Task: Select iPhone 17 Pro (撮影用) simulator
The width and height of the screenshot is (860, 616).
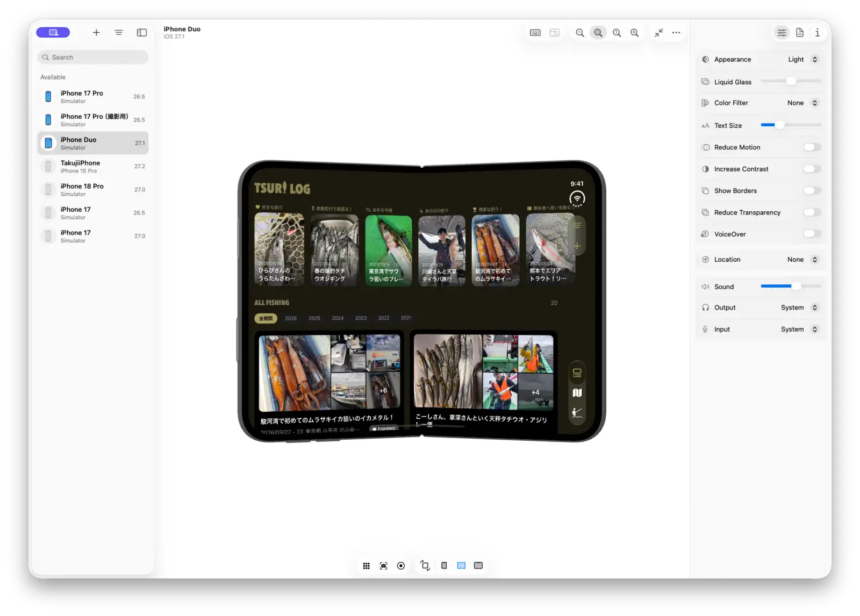Action: [93, 120]
